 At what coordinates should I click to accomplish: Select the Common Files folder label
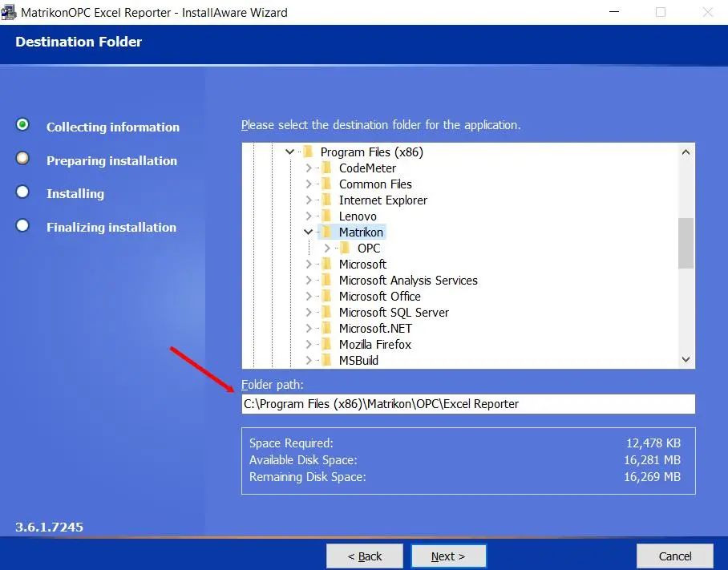(375, 184)
